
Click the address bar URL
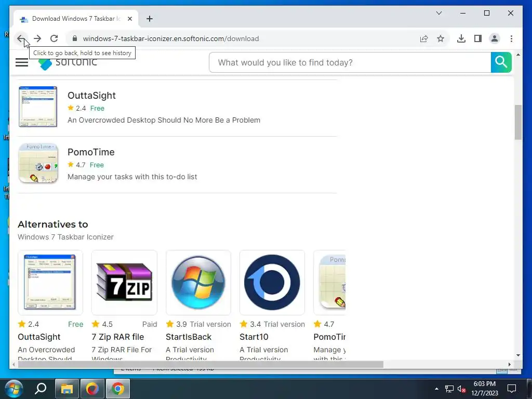pyautogui.click(x=170, y=38)
